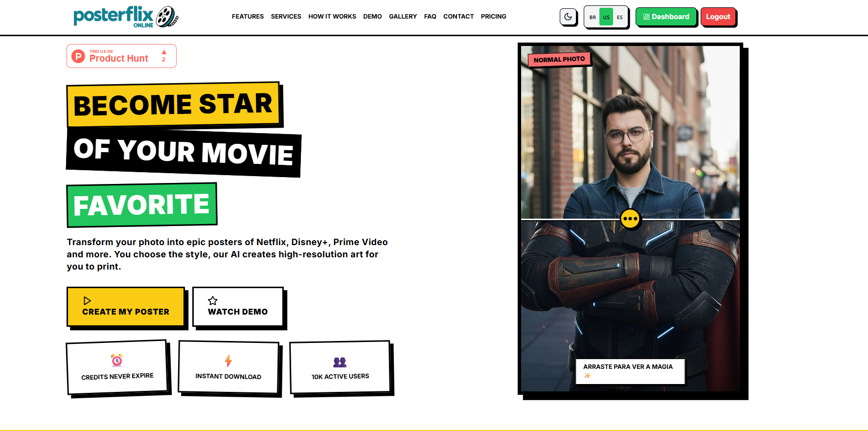
Task: Click the alarm clock icon on Credits card
Action: coord(117,361)
